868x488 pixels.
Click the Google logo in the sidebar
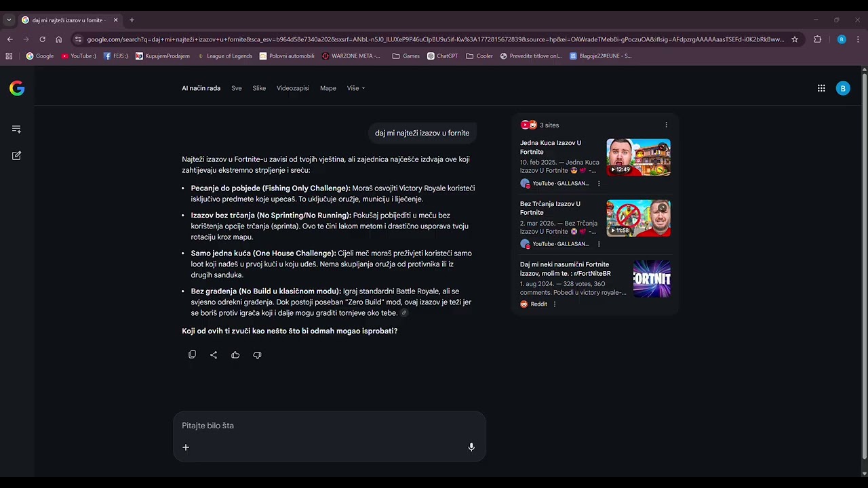pyautogui.click(x=17, y=88)
